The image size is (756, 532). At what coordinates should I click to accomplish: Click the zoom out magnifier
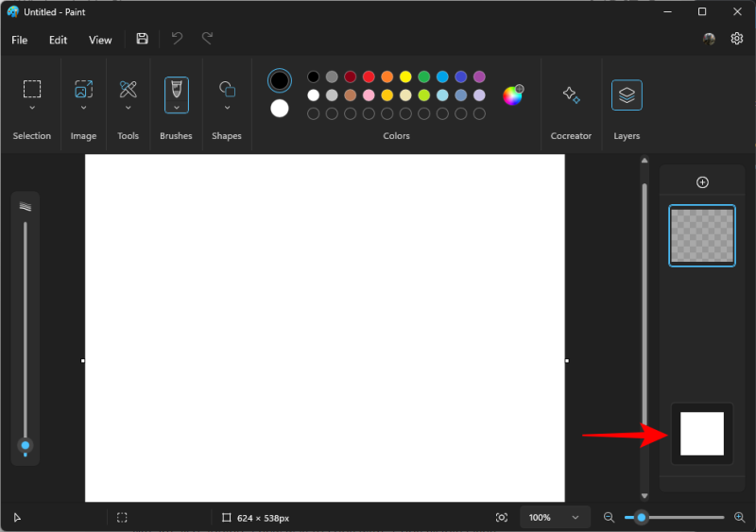point(609,518)
